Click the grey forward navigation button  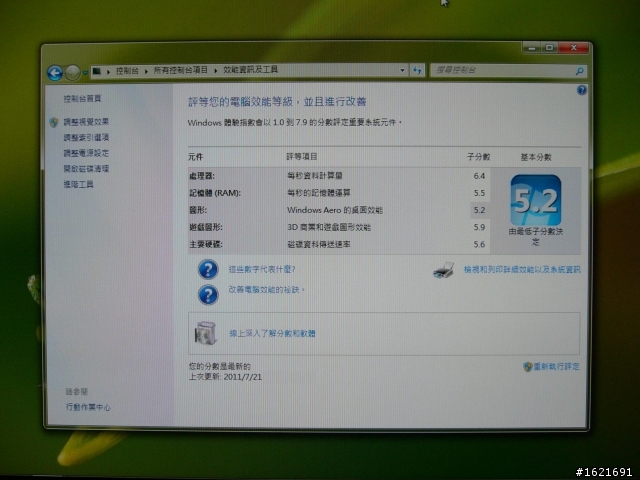click(x=73, y=73)
